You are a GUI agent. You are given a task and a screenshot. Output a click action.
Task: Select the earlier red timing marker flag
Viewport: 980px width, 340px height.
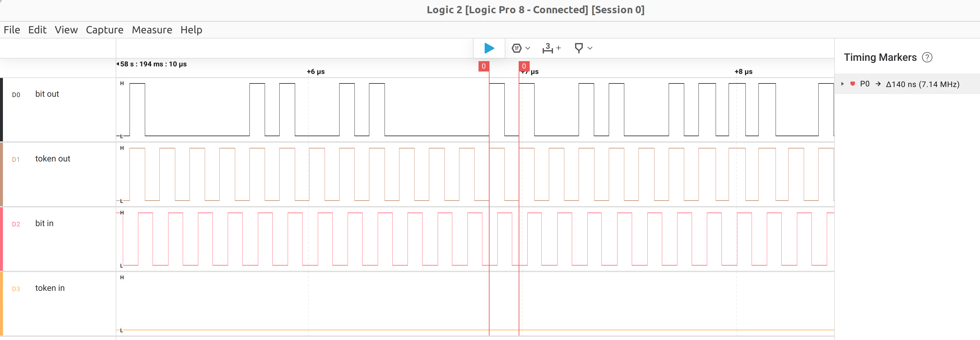click(x=484, y=66)
